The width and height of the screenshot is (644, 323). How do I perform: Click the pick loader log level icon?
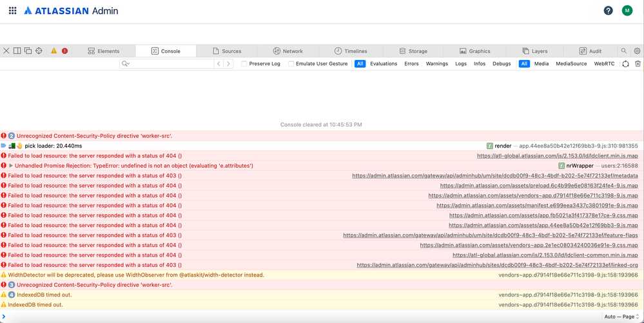(4, 146)
